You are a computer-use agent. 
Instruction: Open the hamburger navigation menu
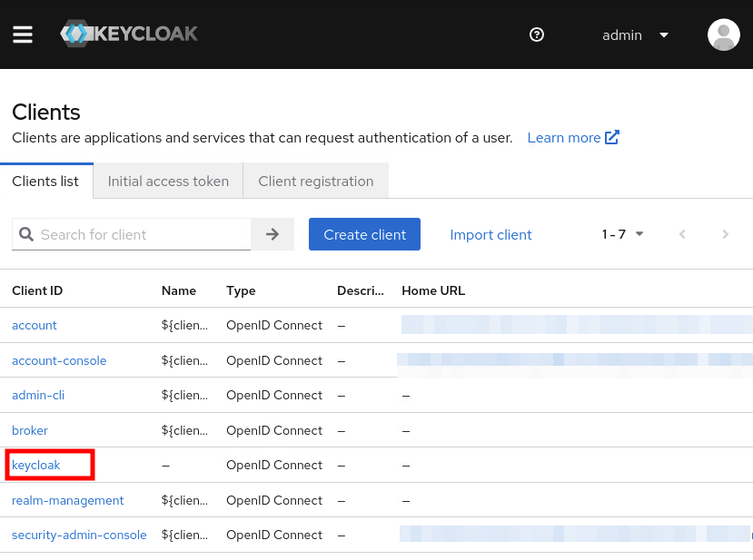pyautogui.click(x=23, y=34)
